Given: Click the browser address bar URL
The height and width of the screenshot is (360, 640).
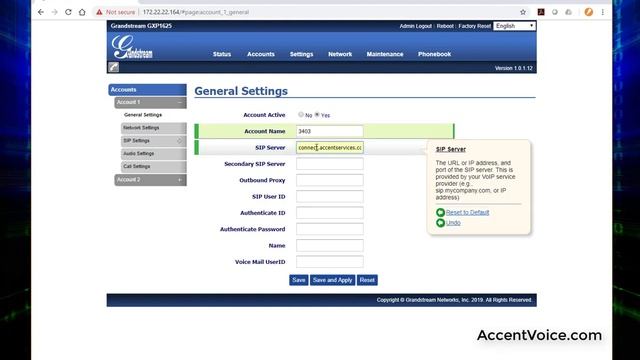Looking at the screenshot, I should [196, 12].
